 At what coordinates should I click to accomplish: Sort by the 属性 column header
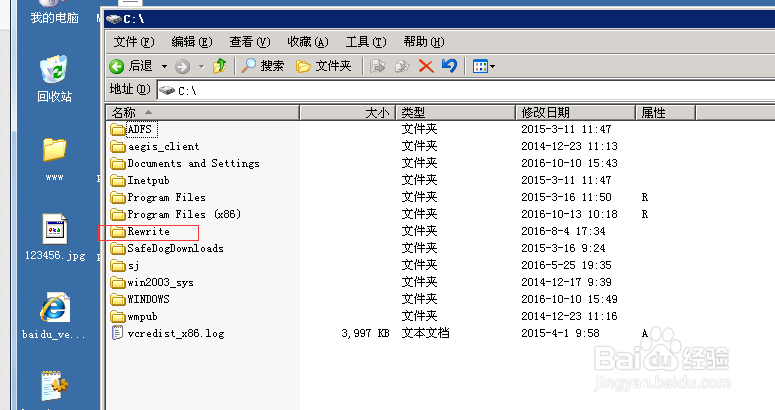[665, 113]
